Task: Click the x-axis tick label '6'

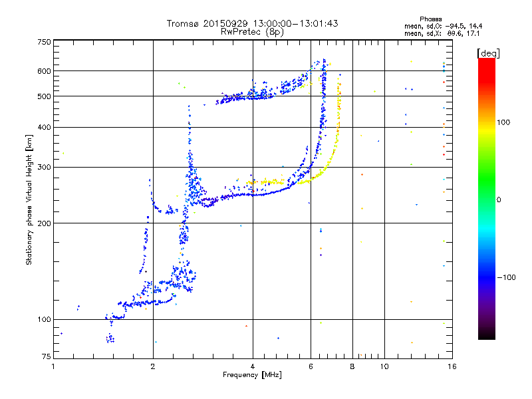Action: pos(311,366)
